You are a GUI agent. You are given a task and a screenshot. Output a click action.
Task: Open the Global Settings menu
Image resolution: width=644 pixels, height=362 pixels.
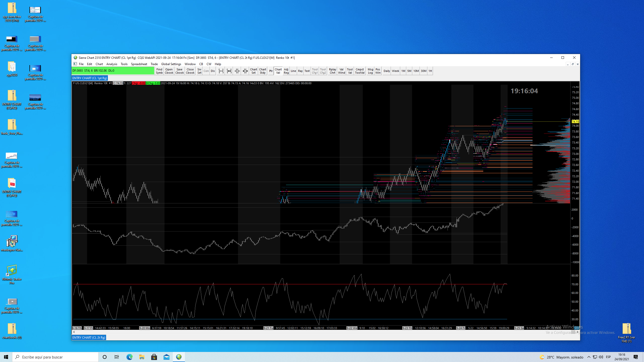pyautogui.click(x=171, y=64)
